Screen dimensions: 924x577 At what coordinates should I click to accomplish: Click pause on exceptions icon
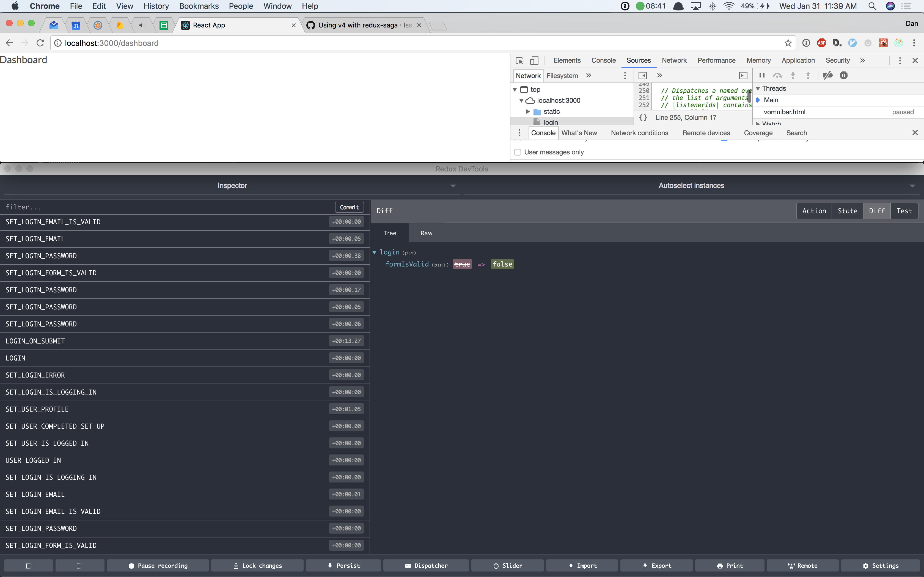coord(843,76)
